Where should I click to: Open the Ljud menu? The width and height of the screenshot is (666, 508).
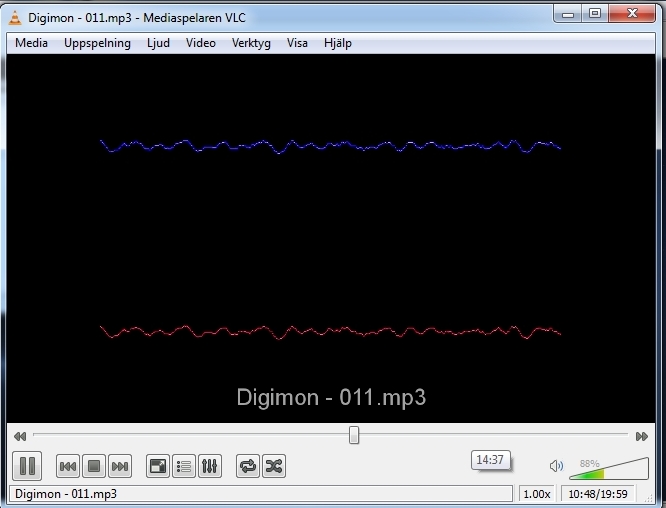tap(158, 43)
